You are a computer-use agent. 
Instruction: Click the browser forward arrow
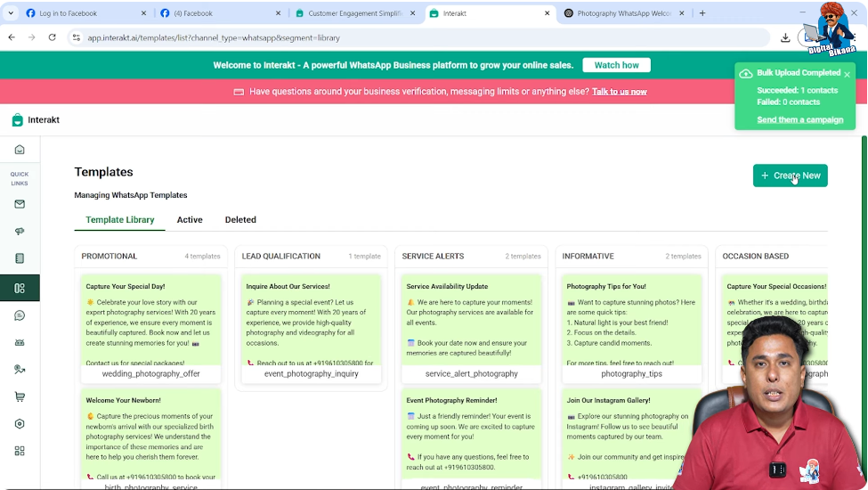tap(31, 37)
